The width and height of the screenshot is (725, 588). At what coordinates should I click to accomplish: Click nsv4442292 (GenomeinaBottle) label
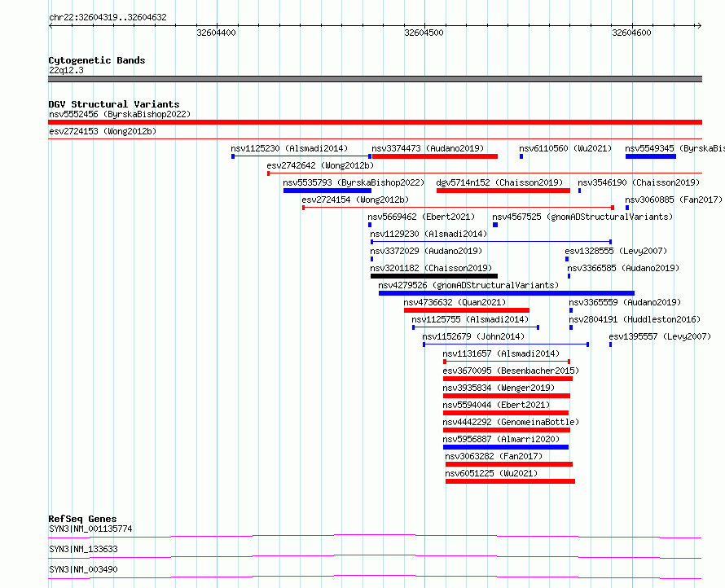(511, 422)
